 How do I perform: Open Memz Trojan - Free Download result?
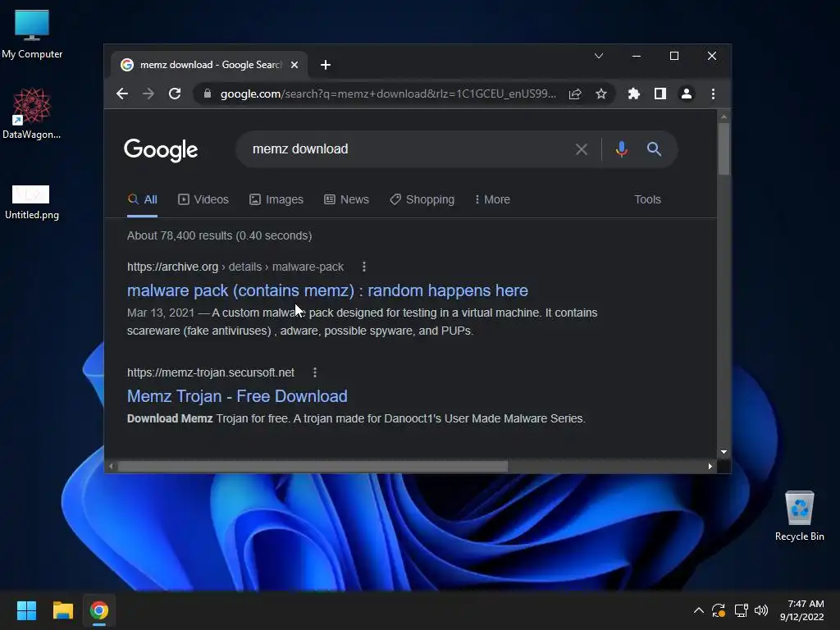(237, 396)
